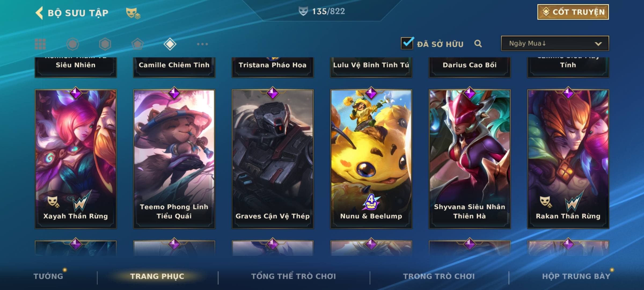
Task: Open the Nunu & Beelump skin card
Action: click(x=371, y=159)
